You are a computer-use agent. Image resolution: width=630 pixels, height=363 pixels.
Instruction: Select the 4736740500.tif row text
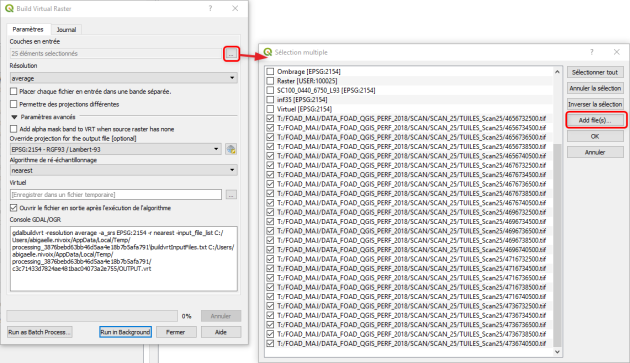click(x=411, y=343)
